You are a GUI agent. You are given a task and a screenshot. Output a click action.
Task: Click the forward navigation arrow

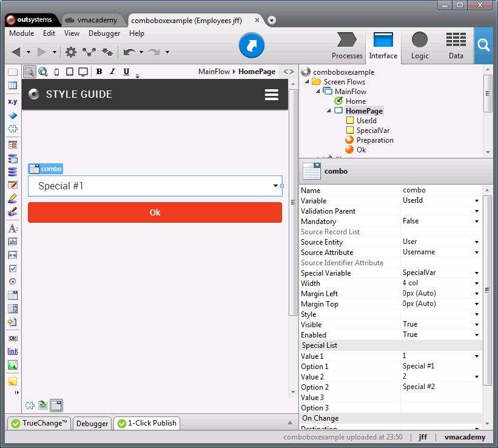click(42, 52)
